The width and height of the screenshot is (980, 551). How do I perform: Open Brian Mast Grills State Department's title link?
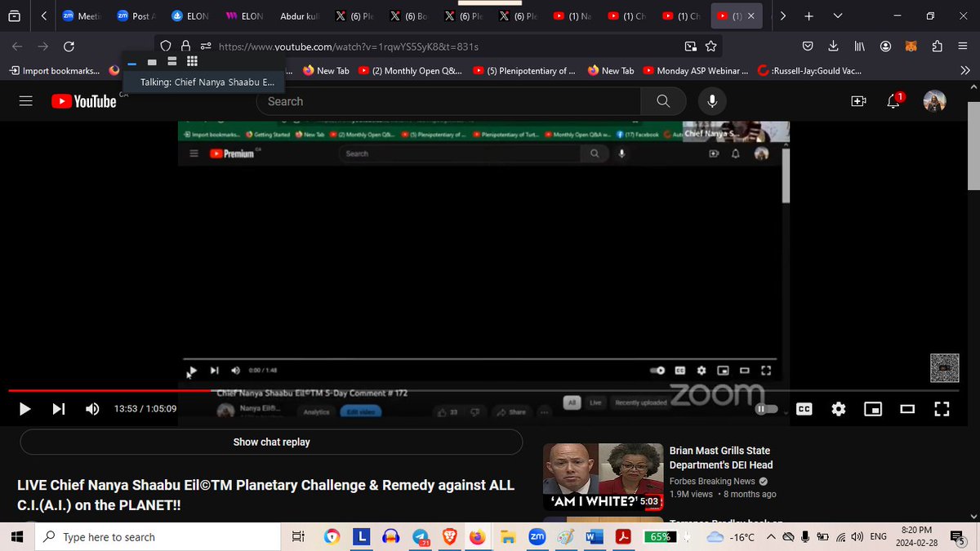(x=721, y=458)
